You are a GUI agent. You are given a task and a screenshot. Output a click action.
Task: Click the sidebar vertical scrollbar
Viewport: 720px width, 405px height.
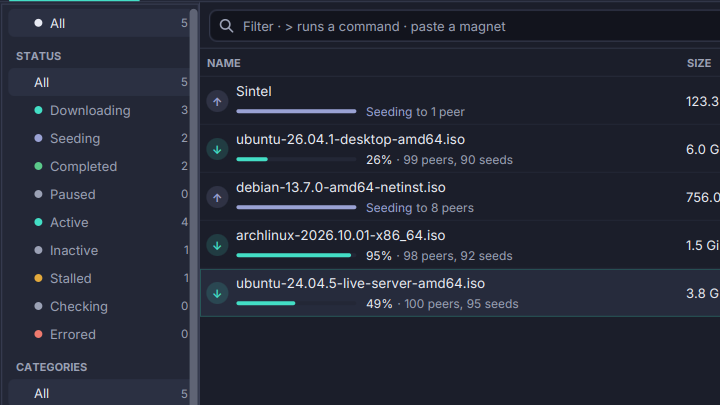194,207
